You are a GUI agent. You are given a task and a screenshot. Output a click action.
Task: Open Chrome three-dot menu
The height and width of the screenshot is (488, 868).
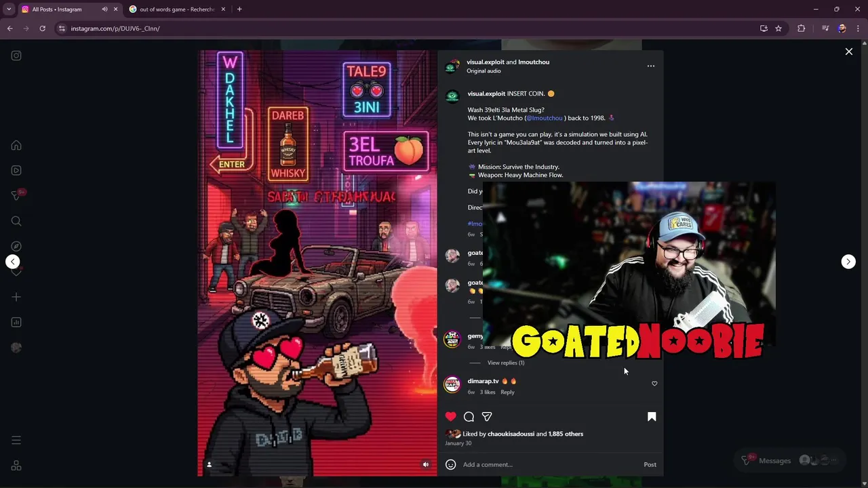coord(858,28)
